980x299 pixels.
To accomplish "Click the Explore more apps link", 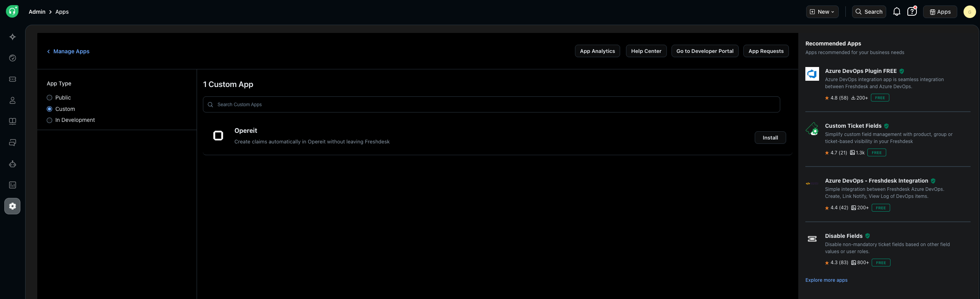I will (826, 280).
